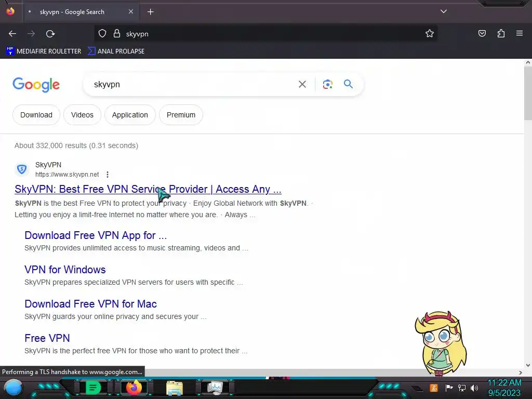
Task: Open a new tab with plus button
Action: click(x=150, y=12)
